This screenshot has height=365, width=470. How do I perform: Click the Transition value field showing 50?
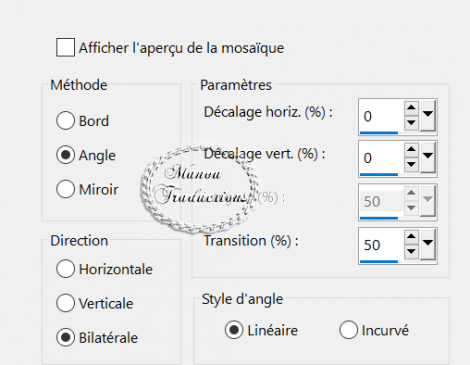(381, 245)
